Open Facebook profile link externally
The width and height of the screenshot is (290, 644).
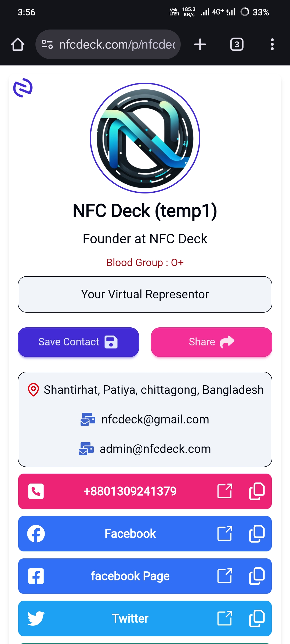[225, 533]
